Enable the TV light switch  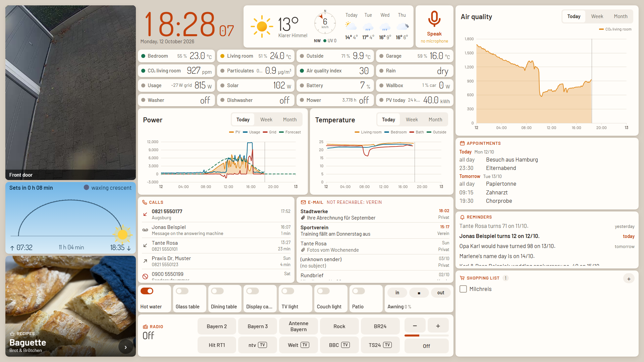[288, 291]
